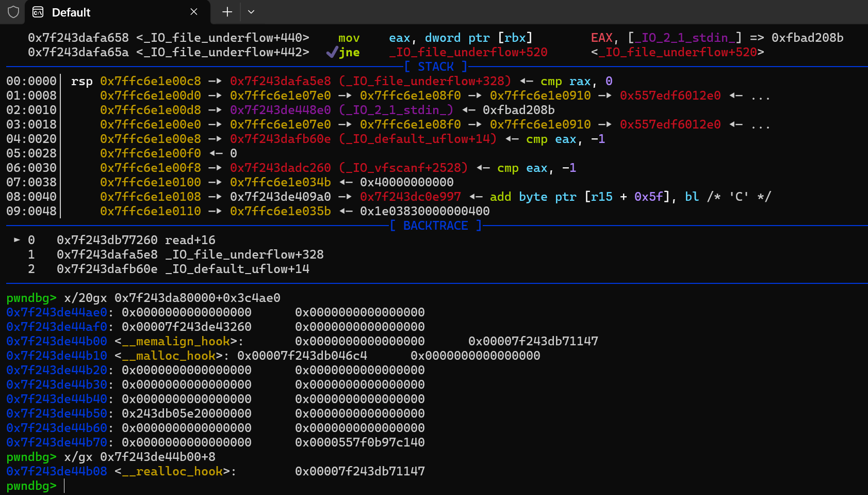The height and width of the screenshot is (495, 868).
Task: Click stack address 0x7ffc6e1e00c8
Action: [151, 81]
